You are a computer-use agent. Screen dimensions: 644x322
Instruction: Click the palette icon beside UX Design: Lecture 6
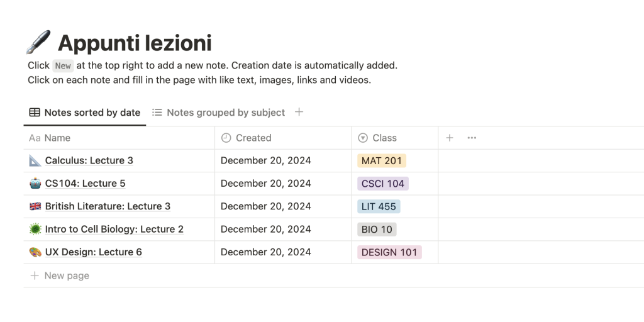click(x=35, y=252)
